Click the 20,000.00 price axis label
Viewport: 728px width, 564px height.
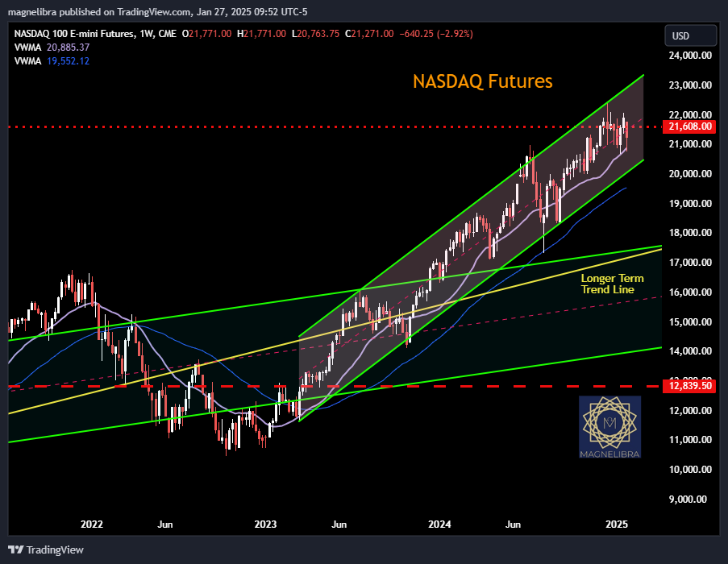coord(690,173)
